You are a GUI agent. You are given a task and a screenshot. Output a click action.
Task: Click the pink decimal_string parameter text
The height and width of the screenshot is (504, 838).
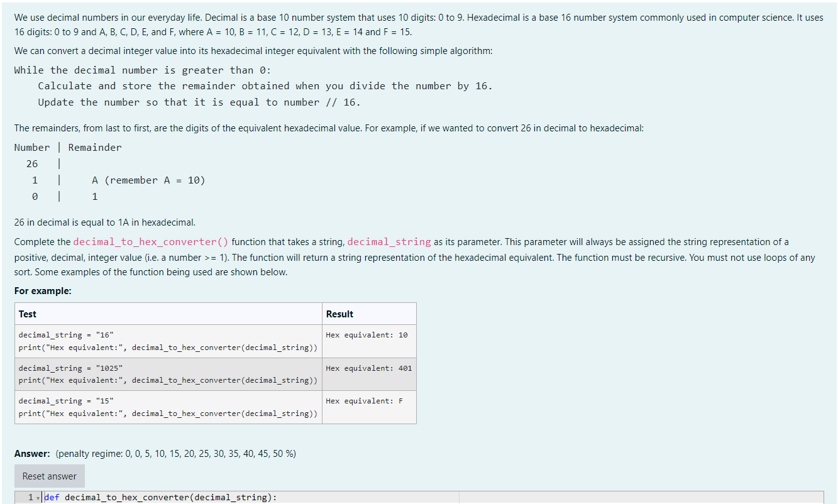pyautogui.click(x=389, y=242)
